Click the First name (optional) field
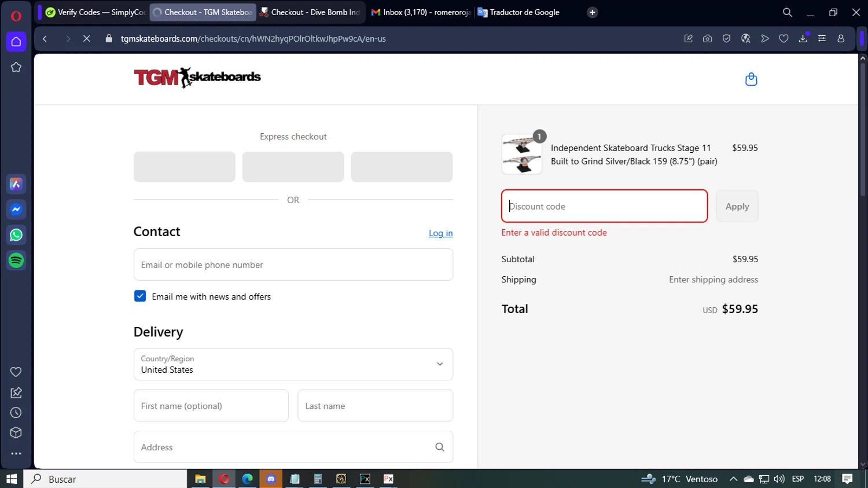 click(211, 406)
